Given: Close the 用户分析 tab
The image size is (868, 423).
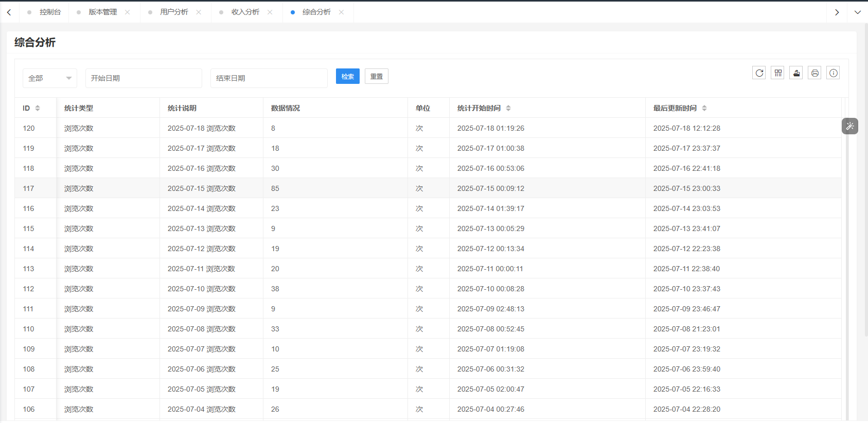Looking at the screenshot, I should 199,12.
